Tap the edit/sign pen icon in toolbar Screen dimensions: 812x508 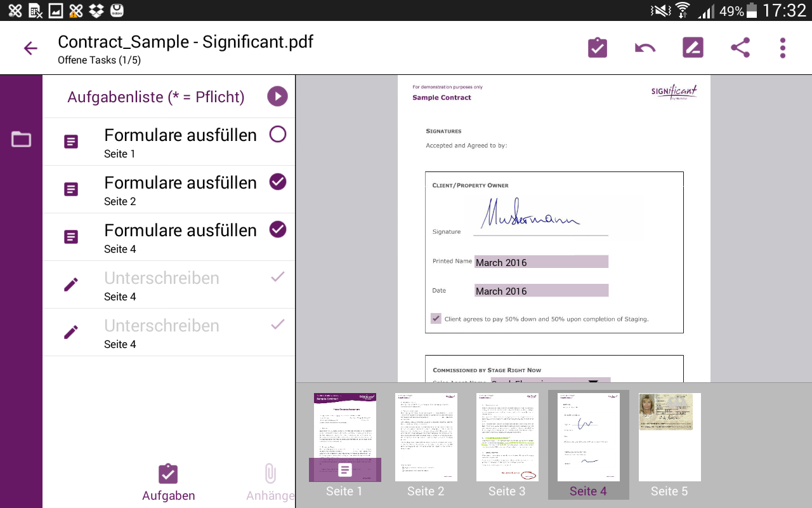click(693, 48)
